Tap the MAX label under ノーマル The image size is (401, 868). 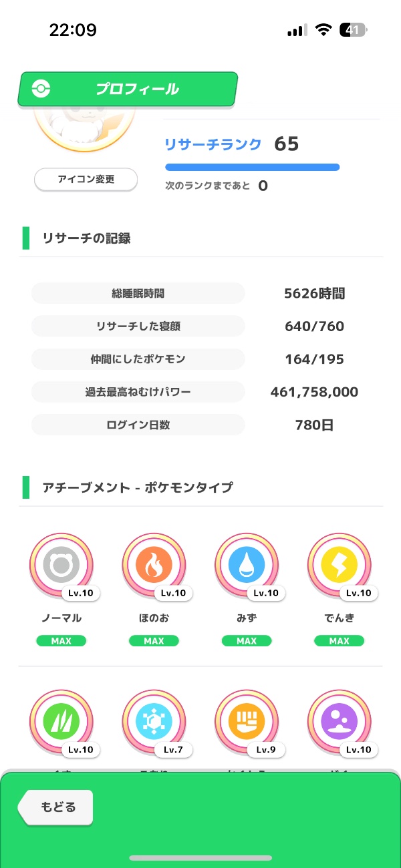point(61,641)
